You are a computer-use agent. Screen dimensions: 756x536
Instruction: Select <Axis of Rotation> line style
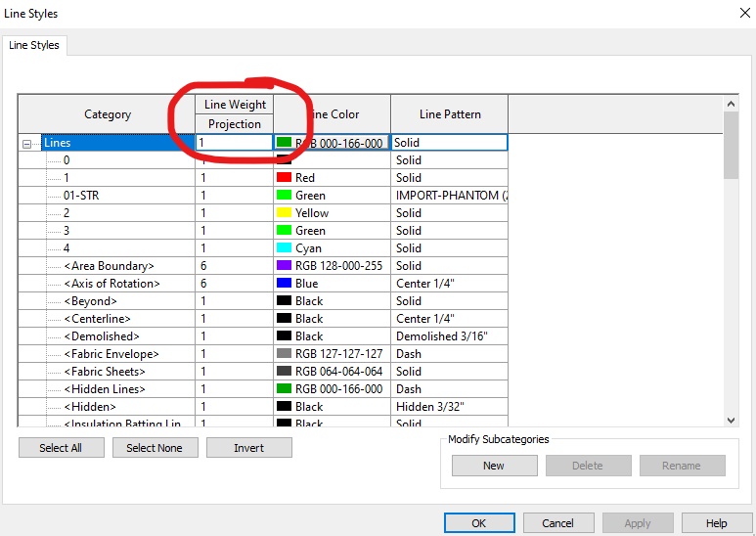tap(111, 284)
